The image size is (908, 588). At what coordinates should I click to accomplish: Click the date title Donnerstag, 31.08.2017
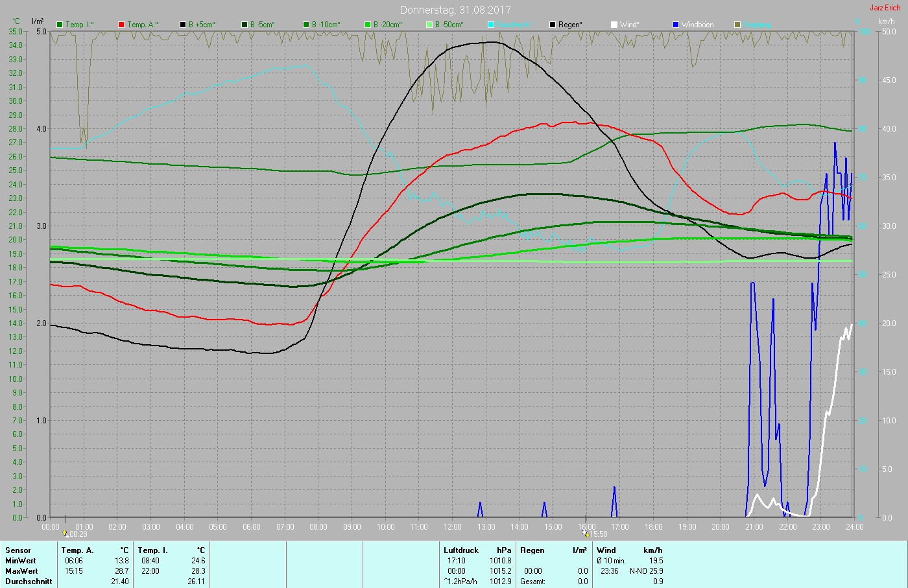coord(455,10)
